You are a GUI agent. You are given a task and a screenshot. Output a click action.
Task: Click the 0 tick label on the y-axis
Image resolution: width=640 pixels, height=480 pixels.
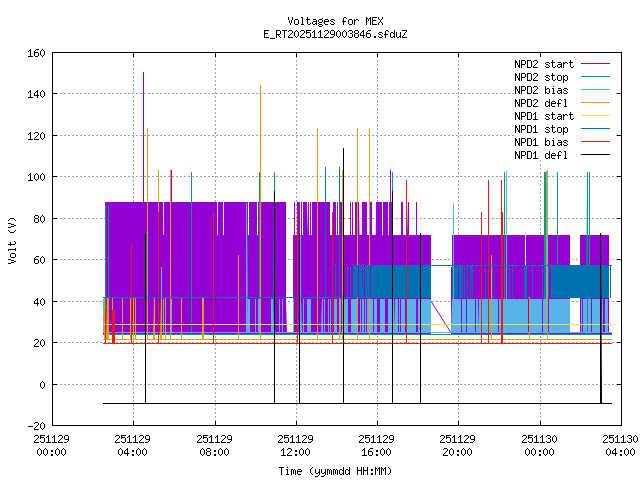tap(40, 385)
